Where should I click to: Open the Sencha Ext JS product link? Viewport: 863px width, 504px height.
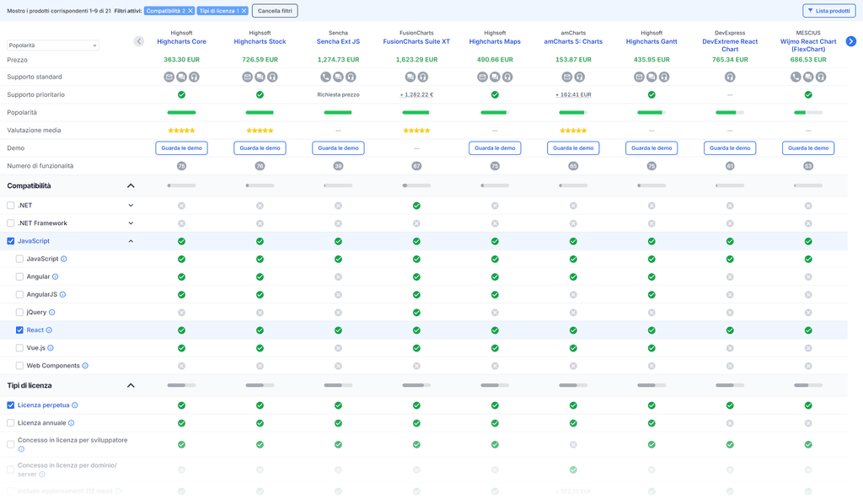coord(339,42)
